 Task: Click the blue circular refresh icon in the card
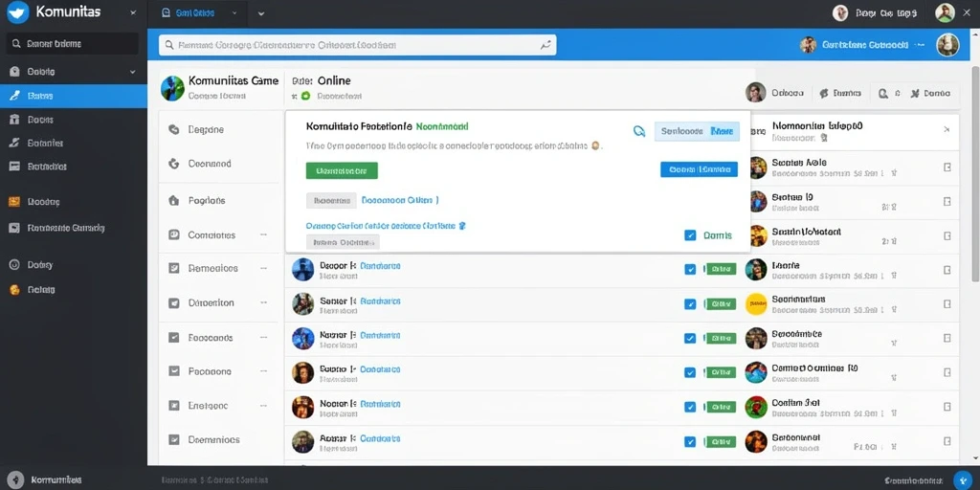click(638, 130)
